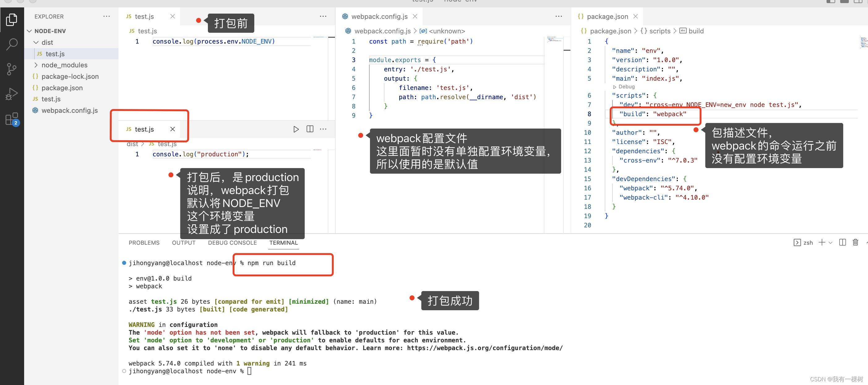Screen dimensions: 868x385
Task: Open the Explorer view in the activity bar
Action: coord(12,19)
